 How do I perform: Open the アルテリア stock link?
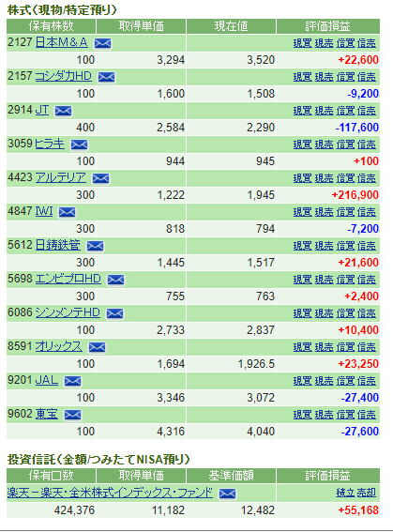(x=61, y=177)
